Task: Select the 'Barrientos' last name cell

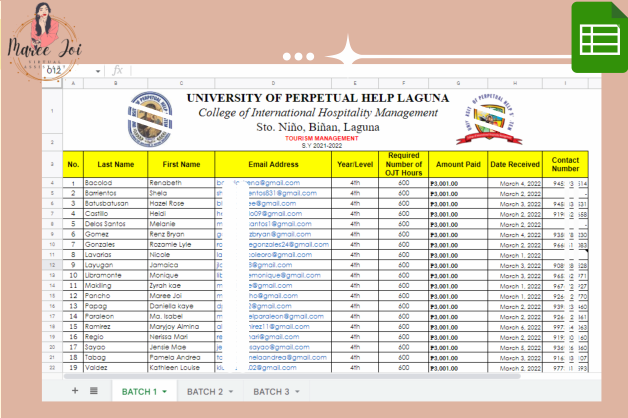Action: [x=115, y=193]
